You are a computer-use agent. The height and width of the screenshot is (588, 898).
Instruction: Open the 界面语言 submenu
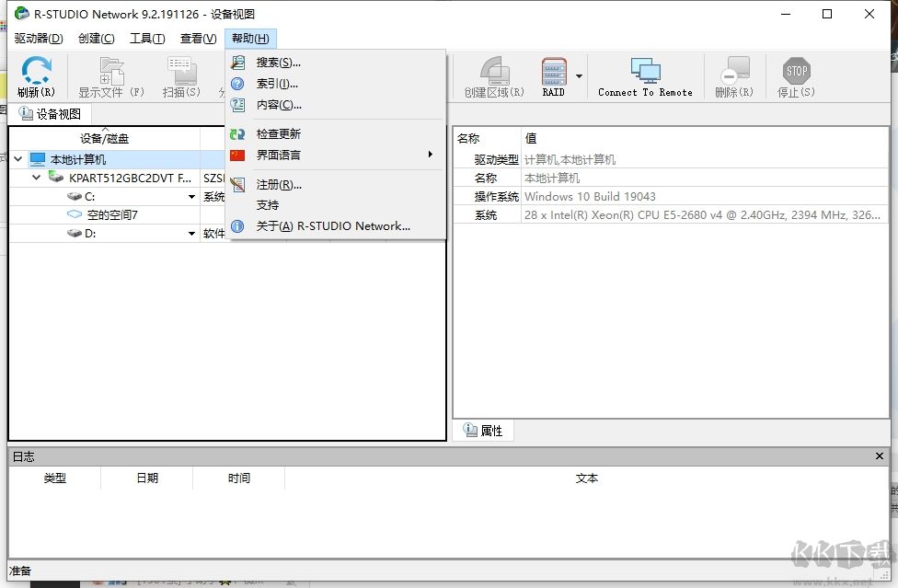click(278, 155)
